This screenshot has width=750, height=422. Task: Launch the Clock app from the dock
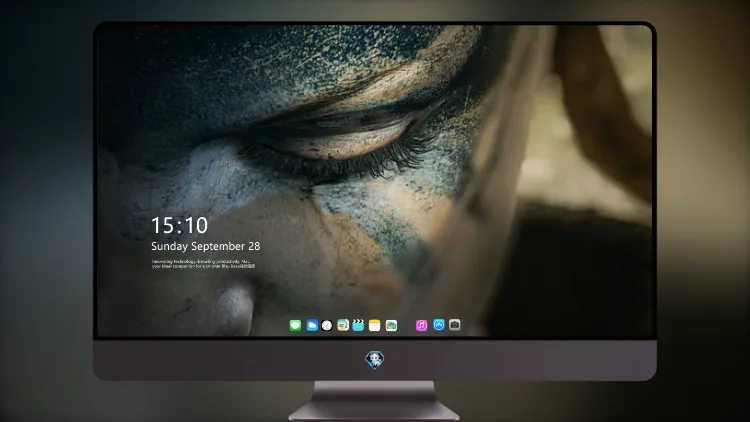[x=327, y=325]
